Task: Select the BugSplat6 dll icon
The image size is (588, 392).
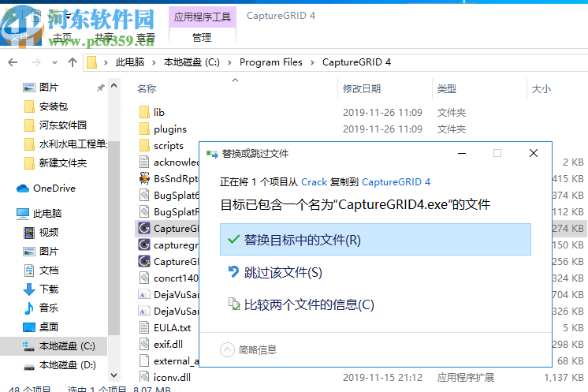Action: point(144,195)
